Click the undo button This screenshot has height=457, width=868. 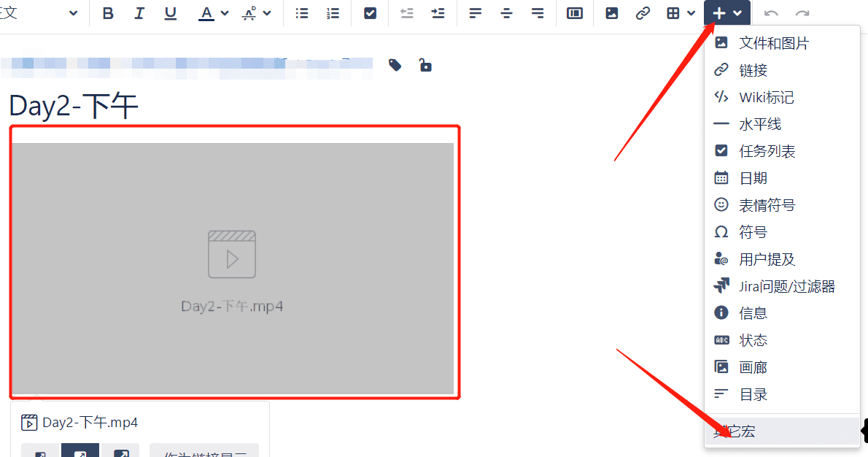[x=771, y=13]
